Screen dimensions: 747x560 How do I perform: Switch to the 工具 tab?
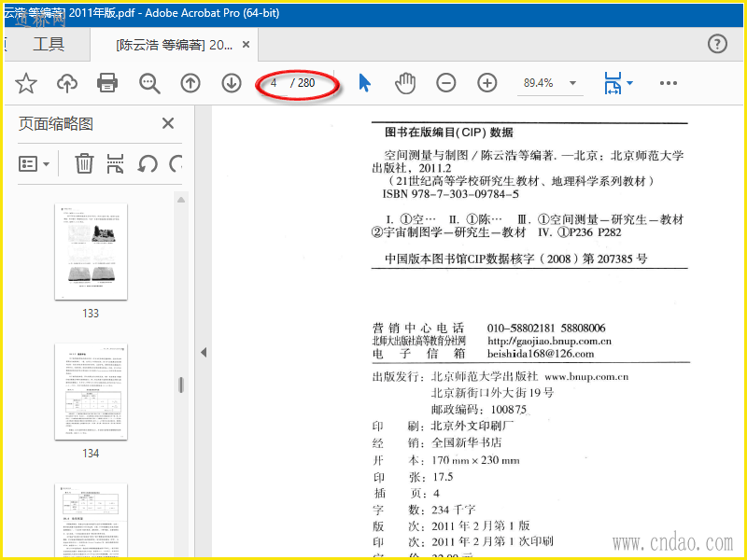[x=49, y=44]
